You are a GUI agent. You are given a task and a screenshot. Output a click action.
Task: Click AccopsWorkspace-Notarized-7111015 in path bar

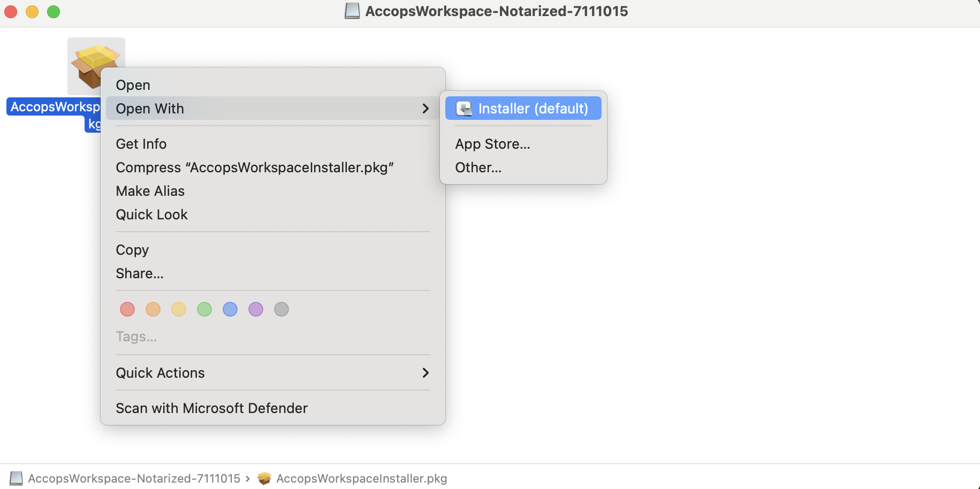point(134,478)
